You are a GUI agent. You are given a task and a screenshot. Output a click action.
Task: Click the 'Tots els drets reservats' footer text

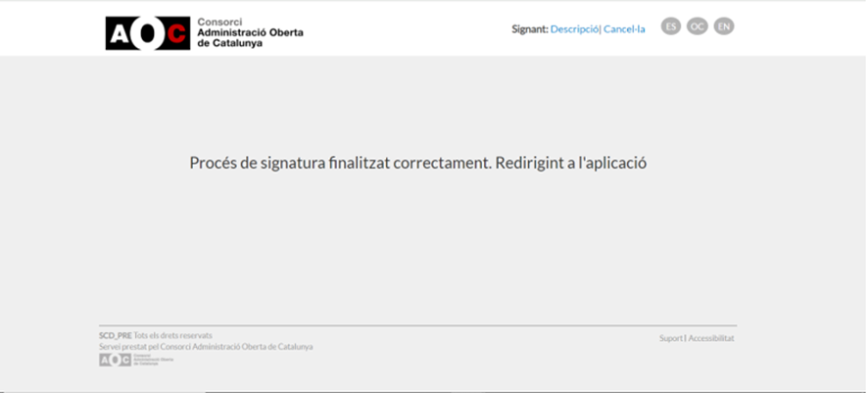tap(172, 335)
